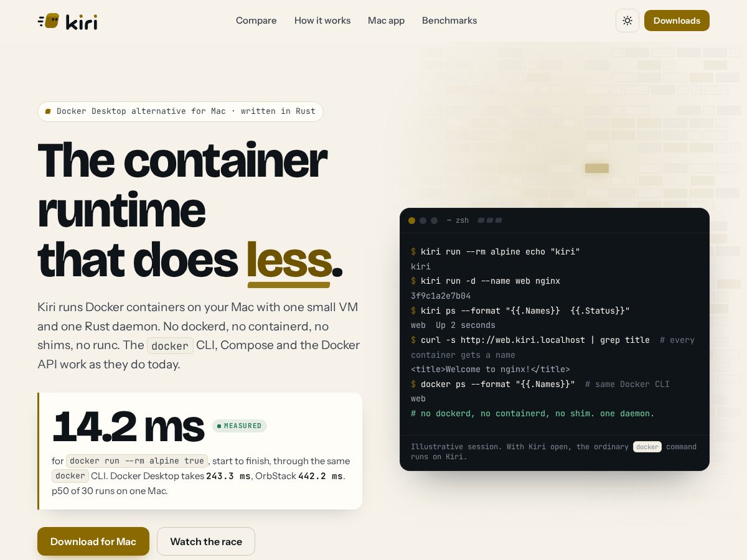Click the Download for Mac button

93,541
